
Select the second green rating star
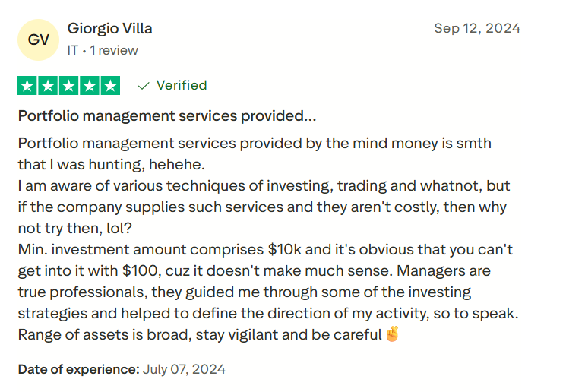click(48, 86)
